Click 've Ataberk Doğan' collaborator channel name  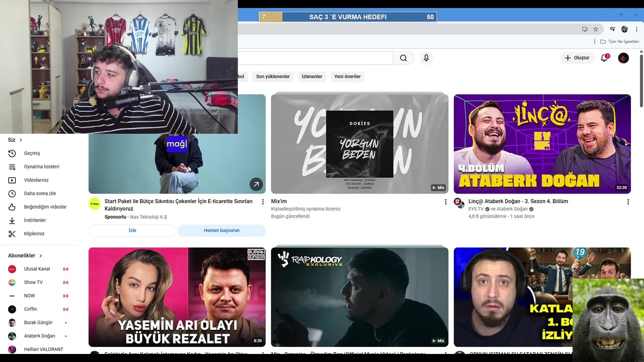(x=509, y=209)
